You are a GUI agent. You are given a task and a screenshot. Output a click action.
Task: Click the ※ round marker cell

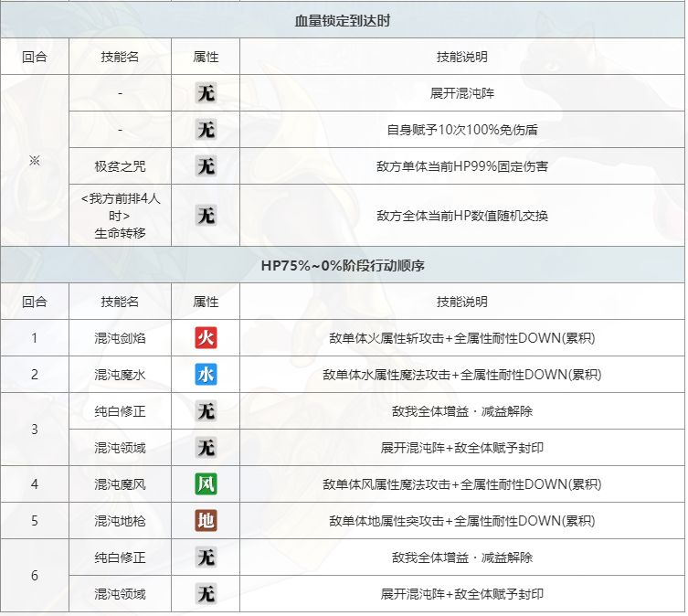[x=35, y=161]
